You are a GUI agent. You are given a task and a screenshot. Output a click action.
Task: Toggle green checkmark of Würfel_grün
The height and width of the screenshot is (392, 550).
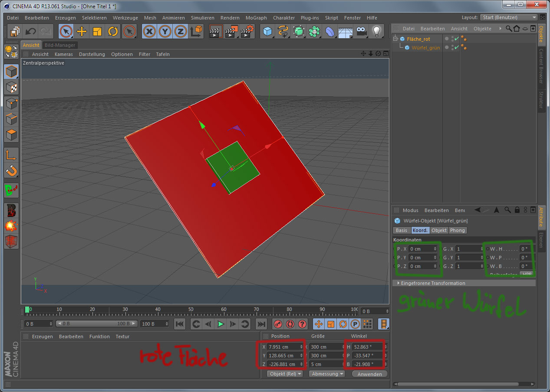click(x=456, y=48)
